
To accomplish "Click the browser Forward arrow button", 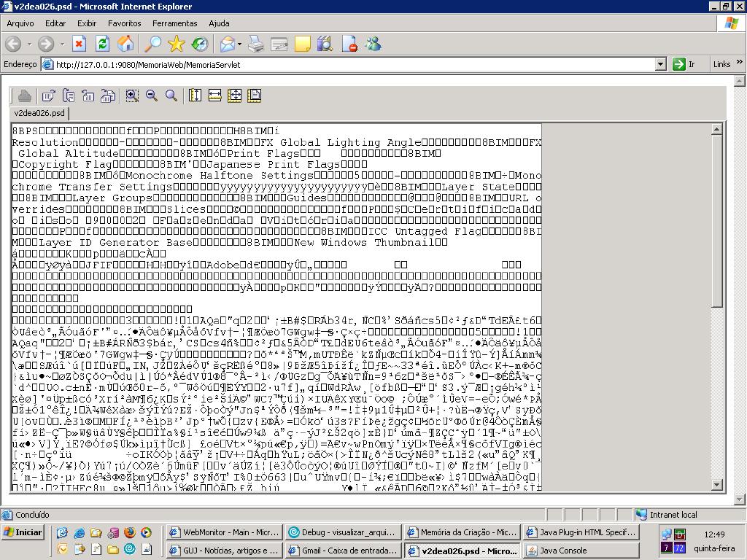I will 46,44.
